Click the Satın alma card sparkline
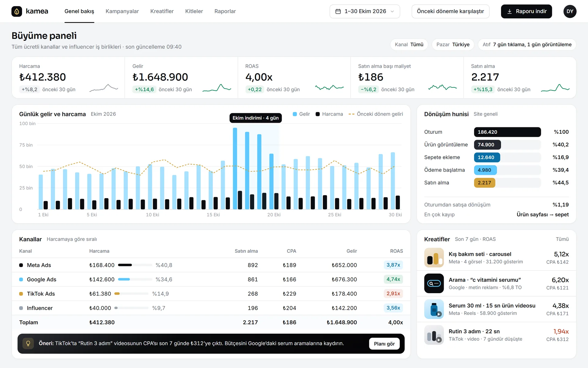The image size is (588, 368). tap(555, 88)
